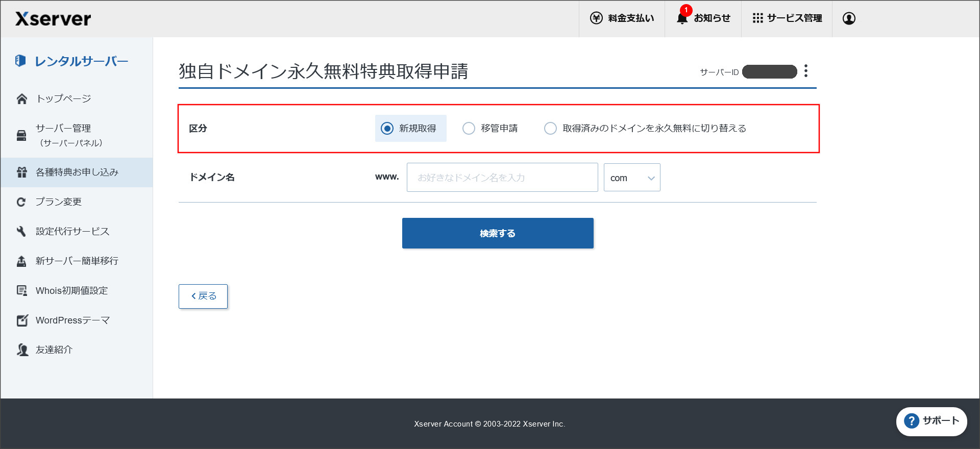
Task: Open WordPressテーマ menu item
Action: click(x=77, y=320)
